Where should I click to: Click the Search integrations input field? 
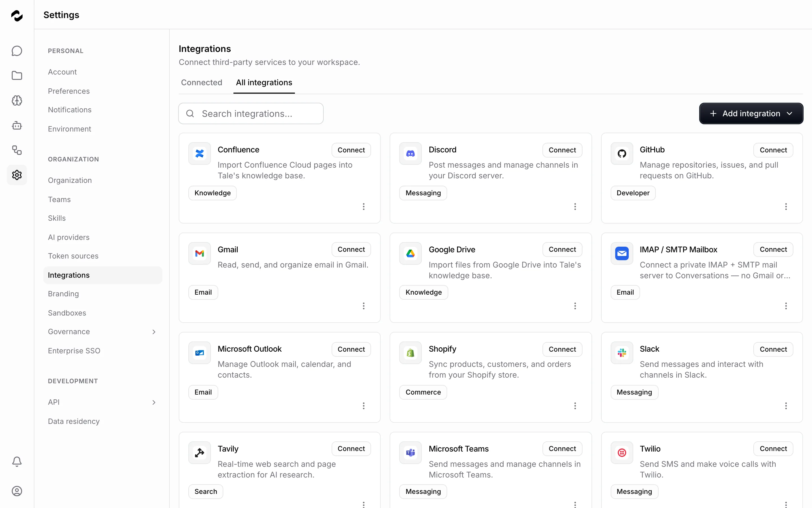pyautogui.click(x=251, y=113)
